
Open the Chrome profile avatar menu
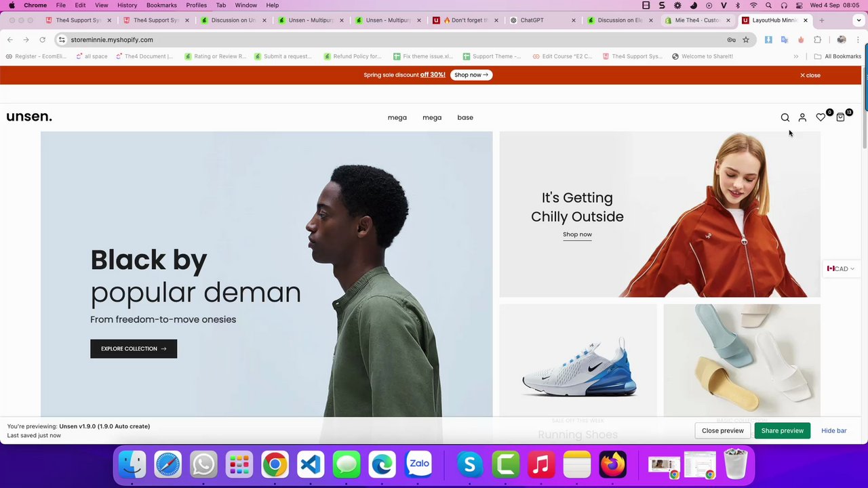pos(842,39)
